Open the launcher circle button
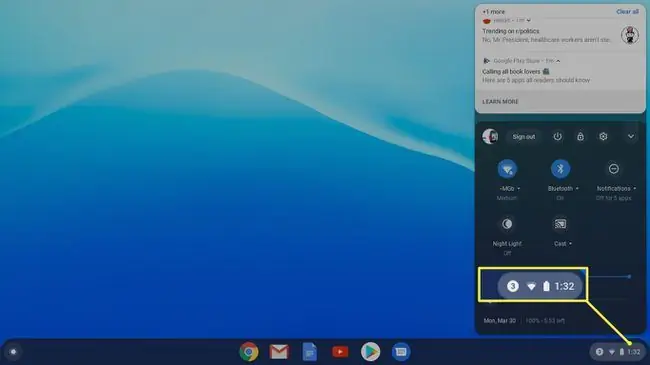Screen dimensions: 650x365 point(14,352)
